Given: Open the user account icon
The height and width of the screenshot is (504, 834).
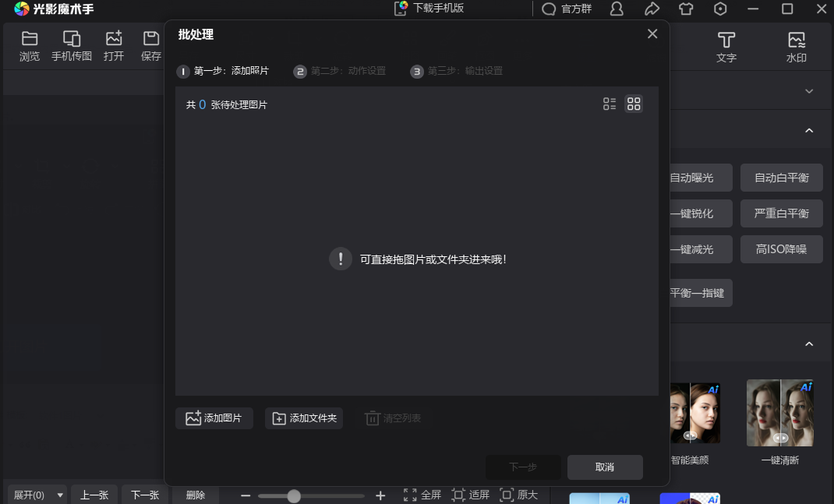Looking at the screenshot, I should click(x=617, y=9).
